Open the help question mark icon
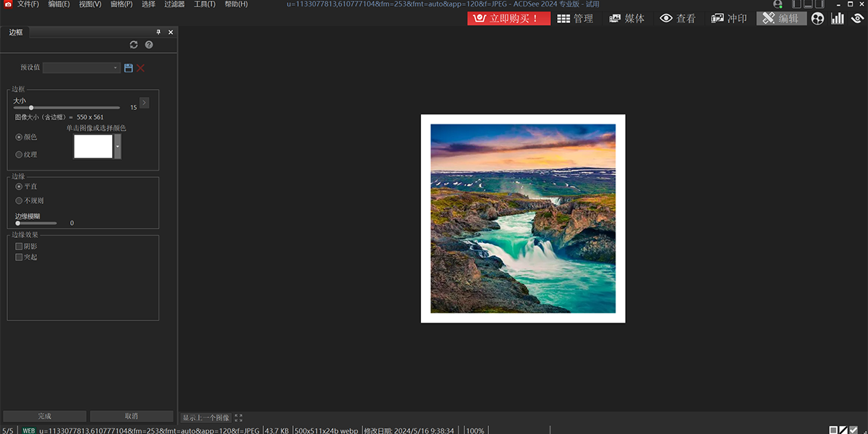Image resolution: width=868 pixels, height=434 pixels. 149,45
